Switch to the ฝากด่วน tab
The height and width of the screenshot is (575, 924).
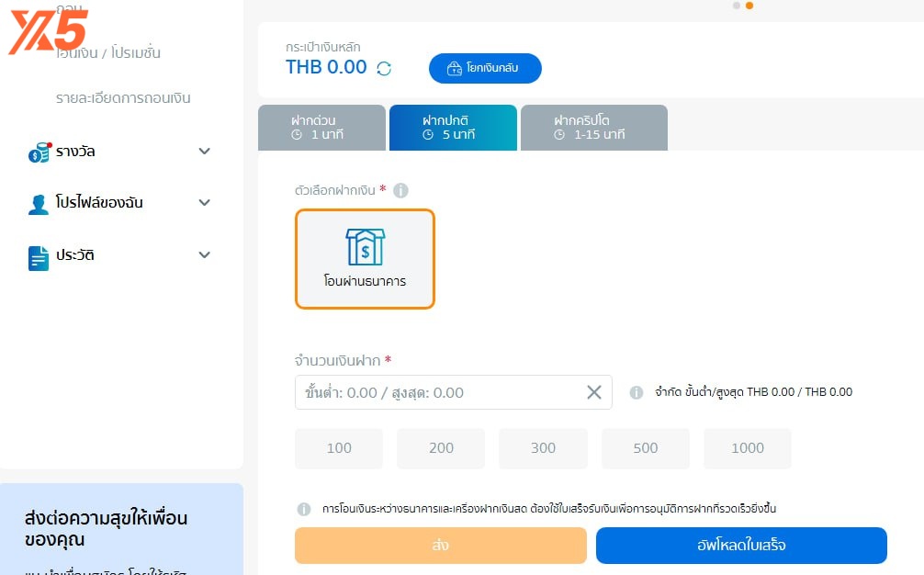point(321,128)
